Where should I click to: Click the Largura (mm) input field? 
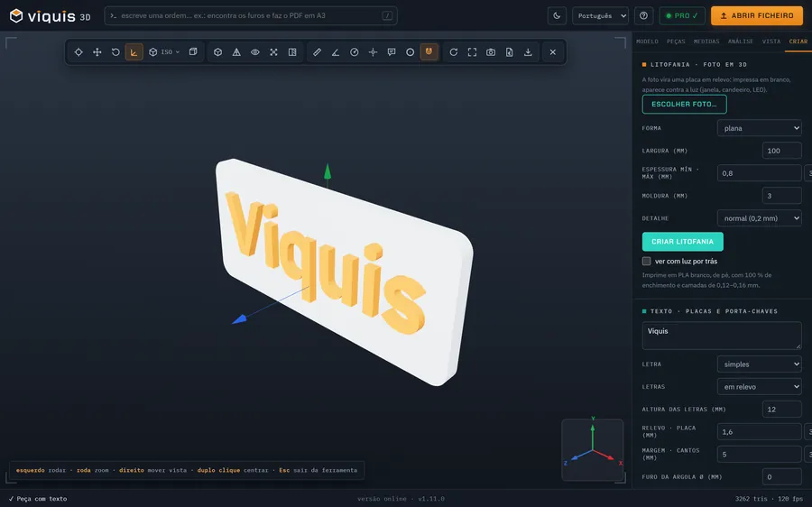pos(782,151)
